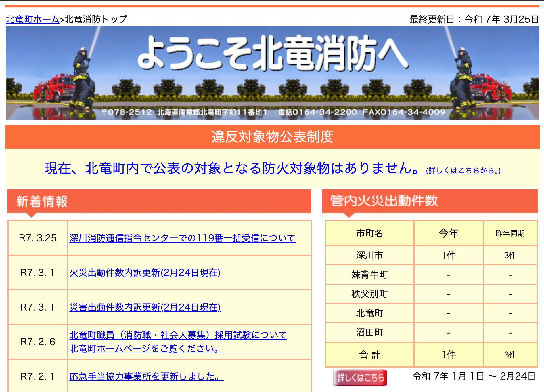
Task: Select the 合計 row in the table
Action: click(369, 354)
